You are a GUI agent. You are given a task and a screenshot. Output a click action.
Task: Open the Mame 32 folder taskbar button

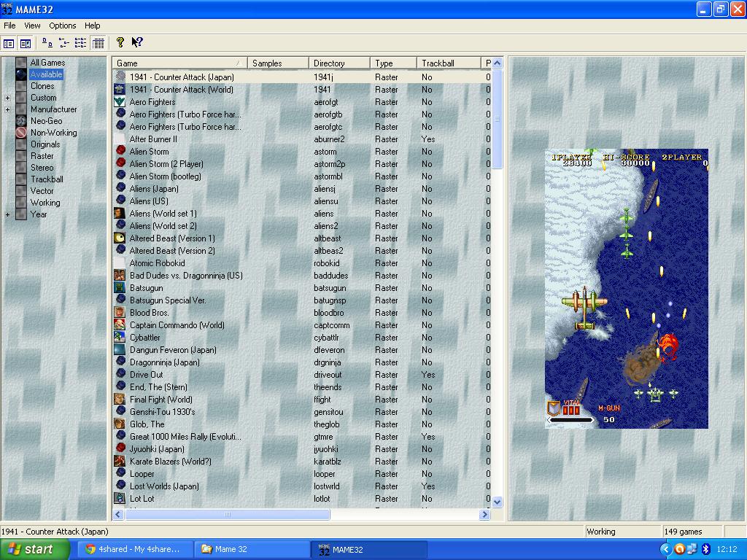pyautogui.click(x=252, y=550)
